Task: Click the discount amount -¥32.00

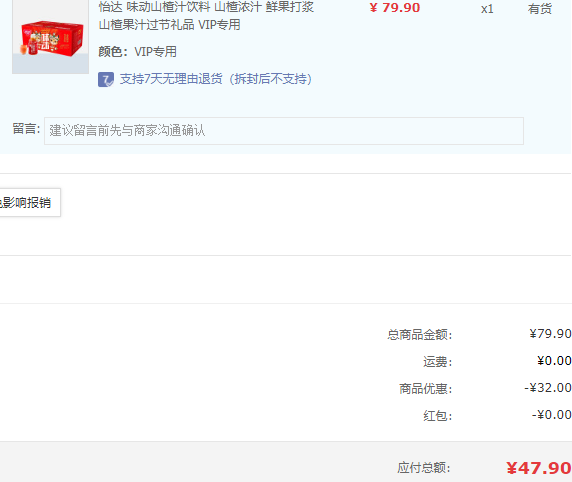Action: [548, 387]
